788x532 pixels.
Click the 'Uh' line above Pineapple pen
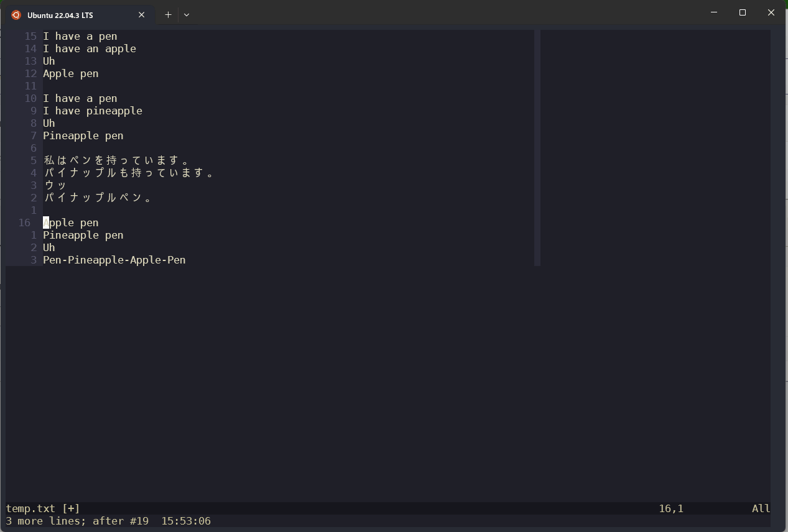pyautogui.click(x=49, y=123)
